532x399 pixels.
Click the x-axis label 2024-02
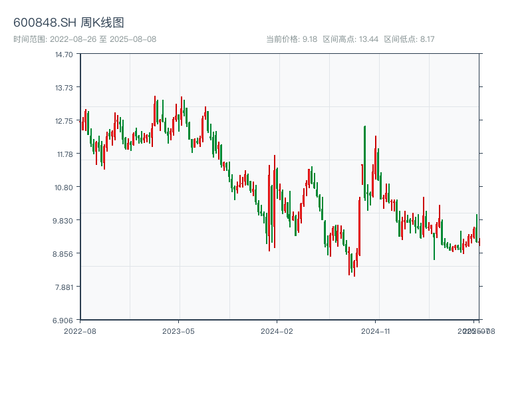[x=277, y=331]
